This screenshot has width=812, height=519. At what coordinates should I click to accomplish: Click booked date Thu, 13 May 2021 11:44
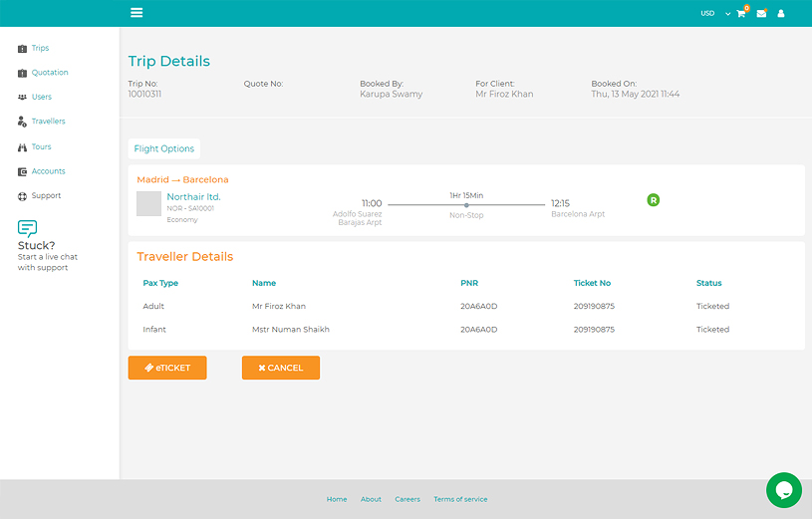point(636,94)
